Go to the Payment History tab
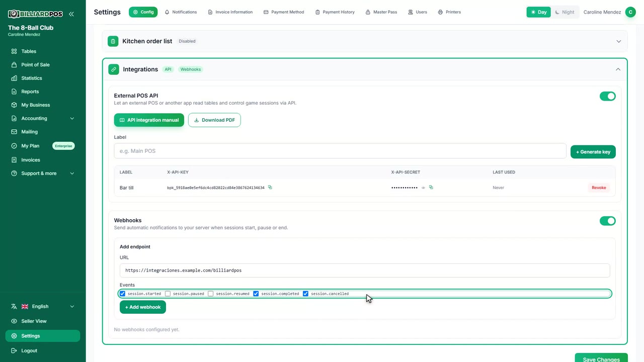The width and height of the screenshot is (644, 362). coord(335,12)
